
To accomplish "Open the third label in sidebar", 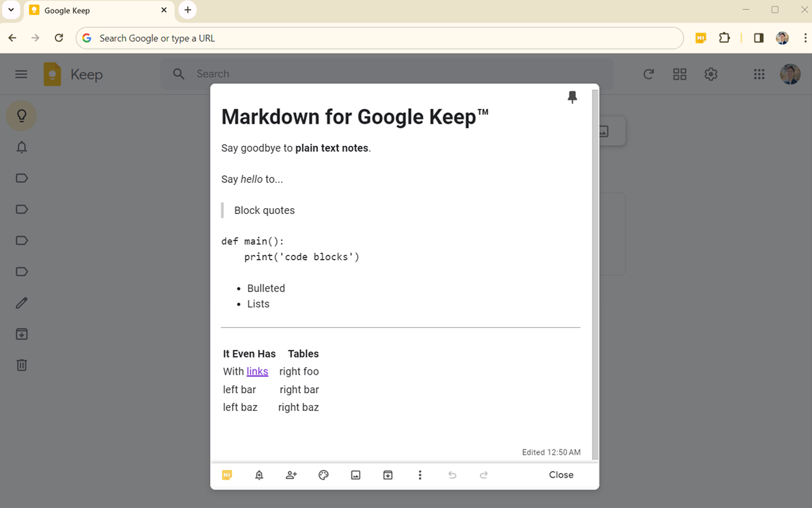I will 22,241.
